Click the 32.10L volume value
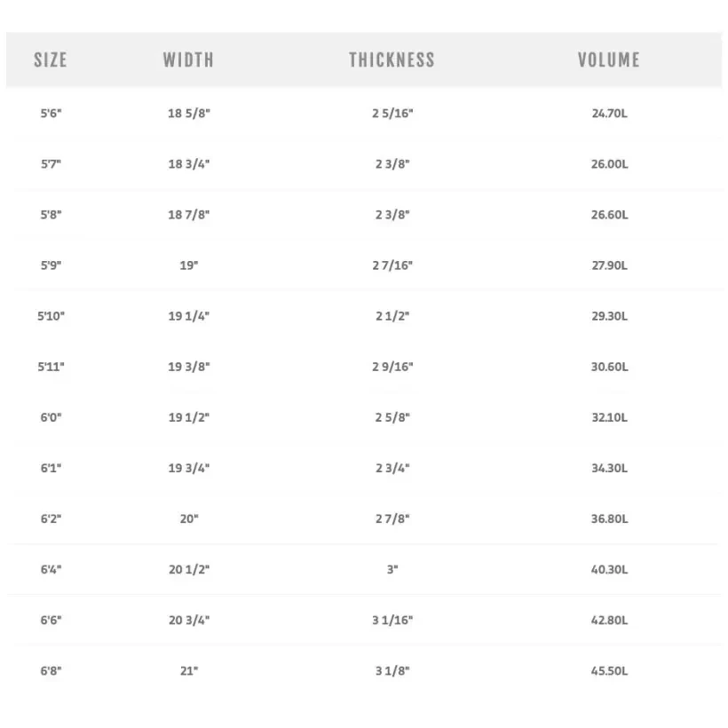The height and width of the screenshot is (728, 728). (610, 417)
